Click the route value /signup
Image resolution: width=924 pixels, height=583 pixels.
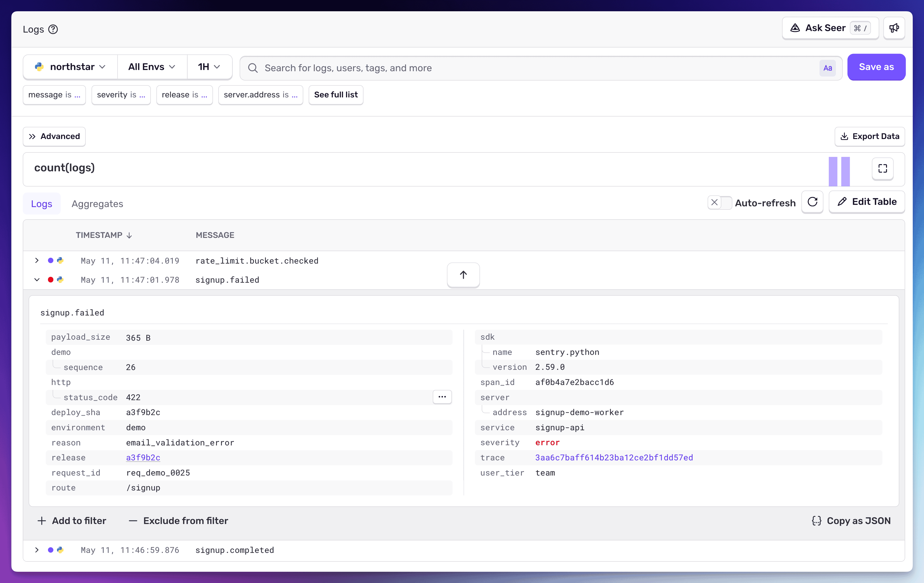tap(143, 488)
